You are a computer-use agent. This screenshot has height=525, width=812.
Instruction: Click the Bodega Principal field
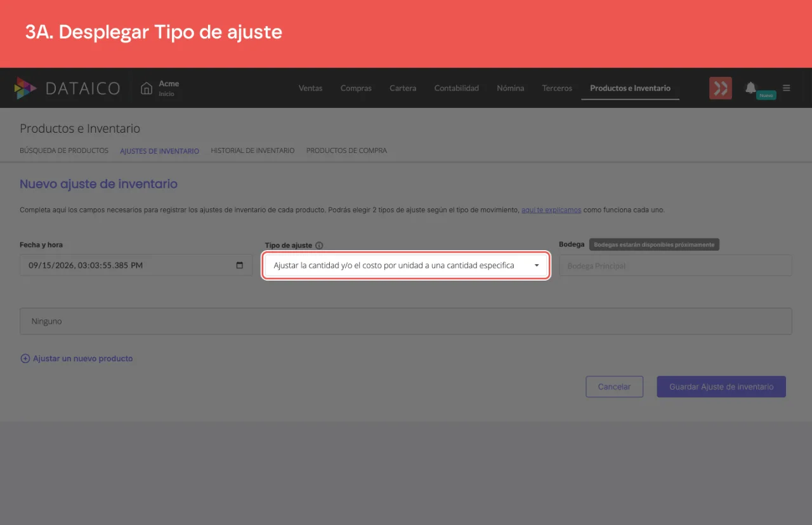[675, 265]
